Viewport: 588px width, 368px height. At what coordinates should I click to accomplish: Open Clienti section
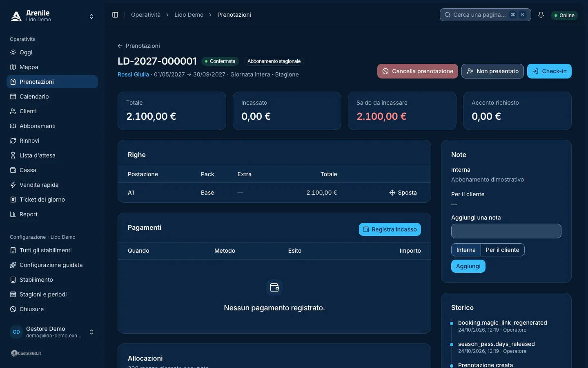(52, 111)
